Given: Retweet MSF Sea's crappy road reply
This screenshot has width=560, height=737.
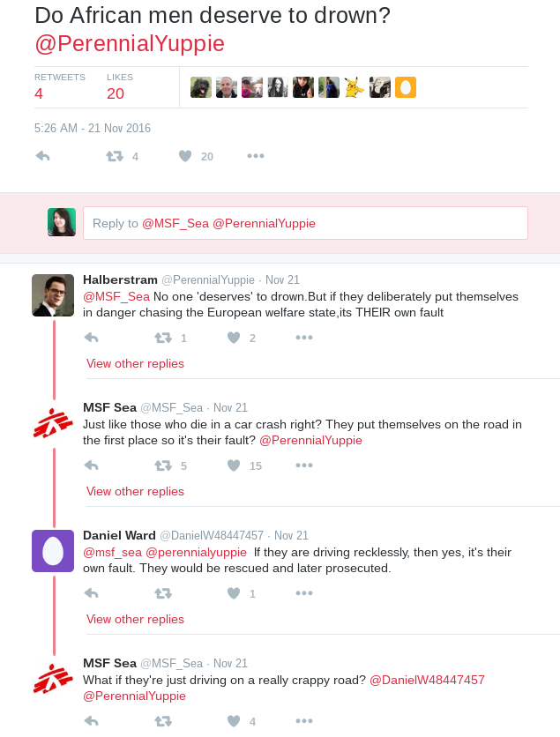Looking at the screenshot, I should [x=163, y=721].
